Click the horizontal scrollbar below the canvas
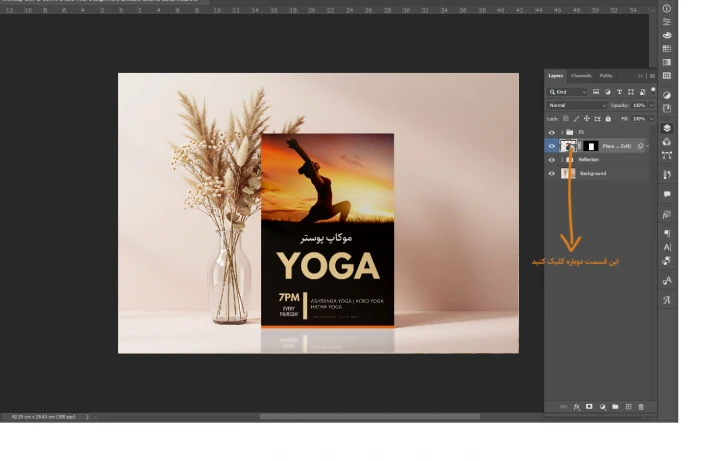 pyautogui.click(x=369, y=416)
